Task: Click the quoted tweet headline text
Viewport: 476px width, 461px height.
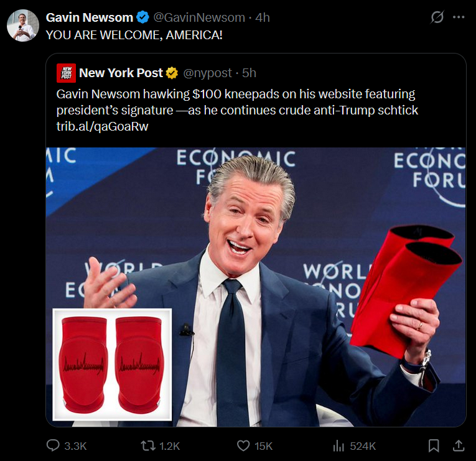Action: coord(237,102)
